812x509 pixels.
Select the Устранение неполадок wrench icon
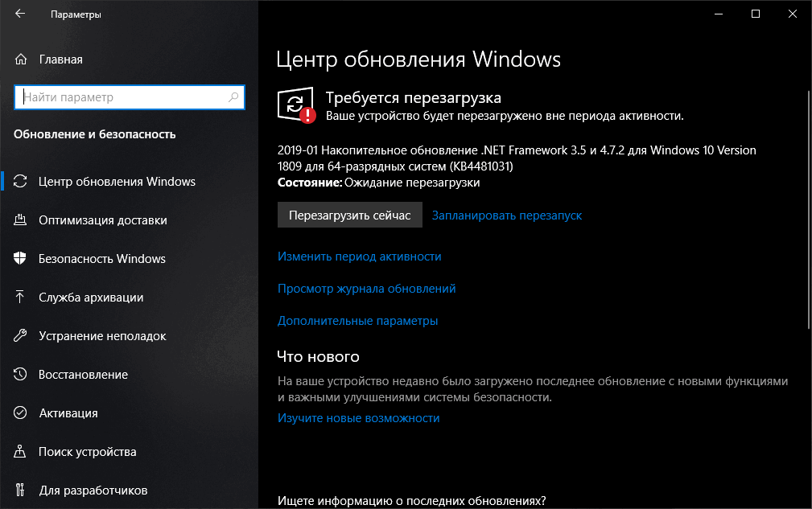[x=22, y=336]
